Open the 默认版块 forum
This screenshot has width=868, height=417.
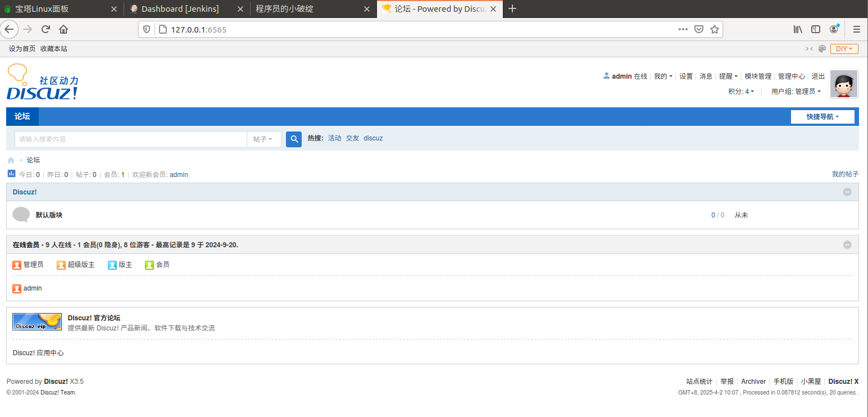pyautogui.click(x=49, y=215)
